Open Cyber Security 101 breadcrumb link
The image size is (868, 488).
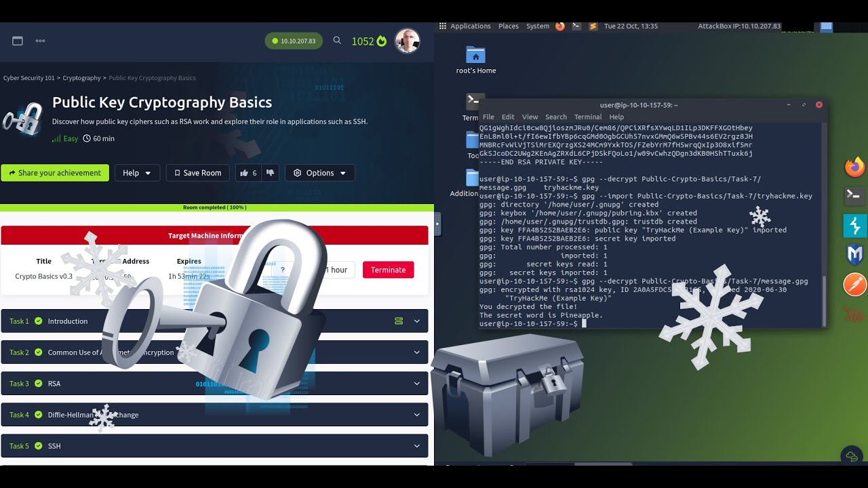(x=28, y=78)
